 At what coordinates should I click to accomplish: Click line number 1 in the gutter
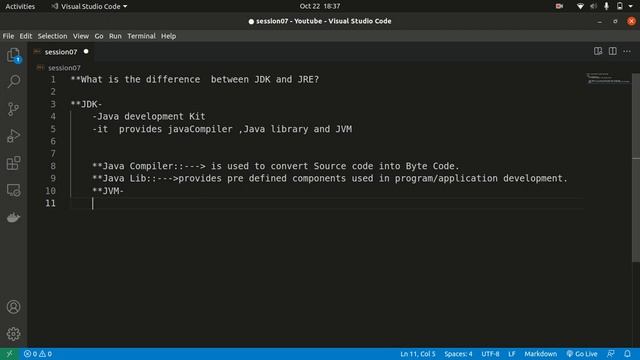(53, 79)
